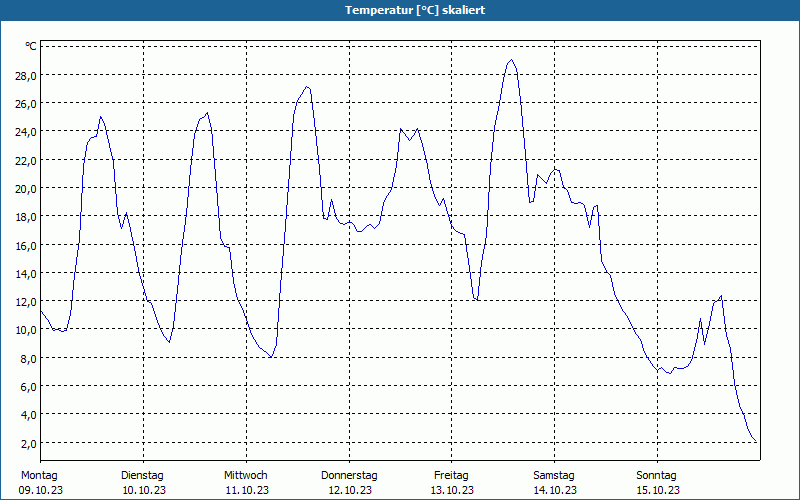Click the 13.10.23 date label

click(x=452, y=490)
